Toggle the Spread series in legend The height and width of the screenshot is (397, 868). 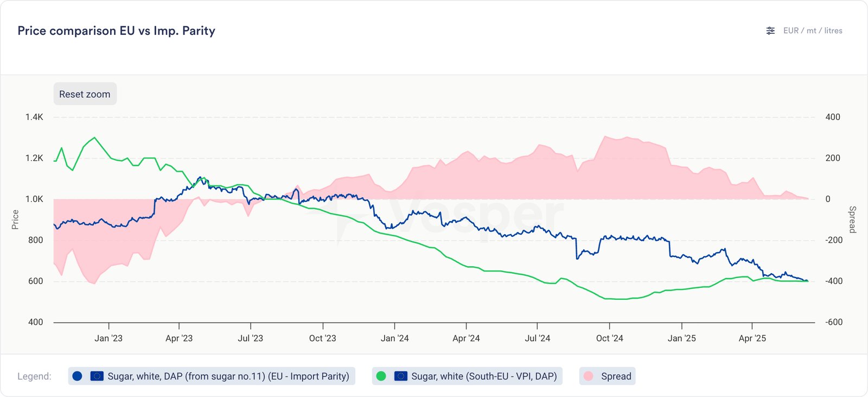point(616,376)
